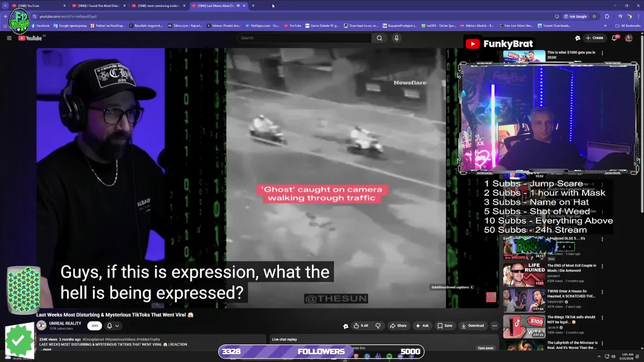This screenshot has height=362, width=644.
Task: Open options for 'Labyrinth of the Minotaur' video
Action: coord(602,343)
